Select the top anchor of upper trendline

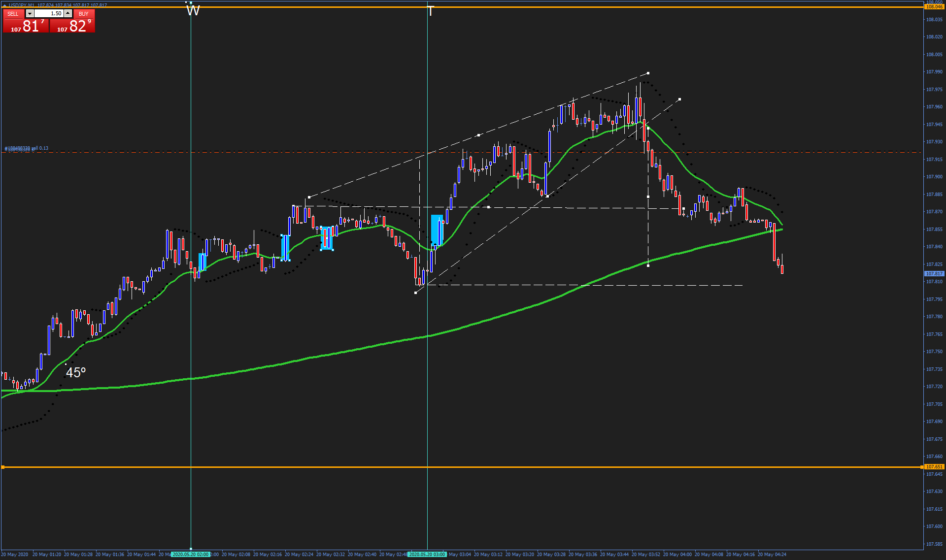pyautogui.click(x=648, y=73)
